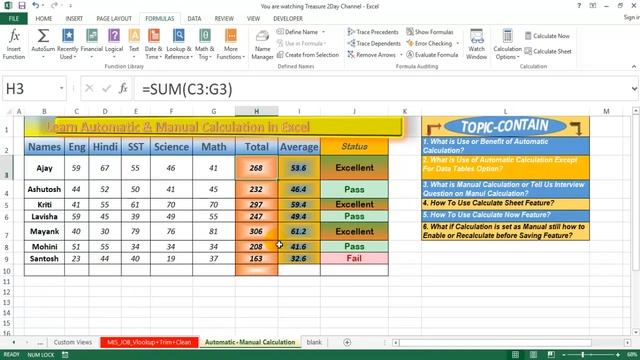Click Create from Selection
This screenshot has height=360, width=640.
tap(308, 55)
